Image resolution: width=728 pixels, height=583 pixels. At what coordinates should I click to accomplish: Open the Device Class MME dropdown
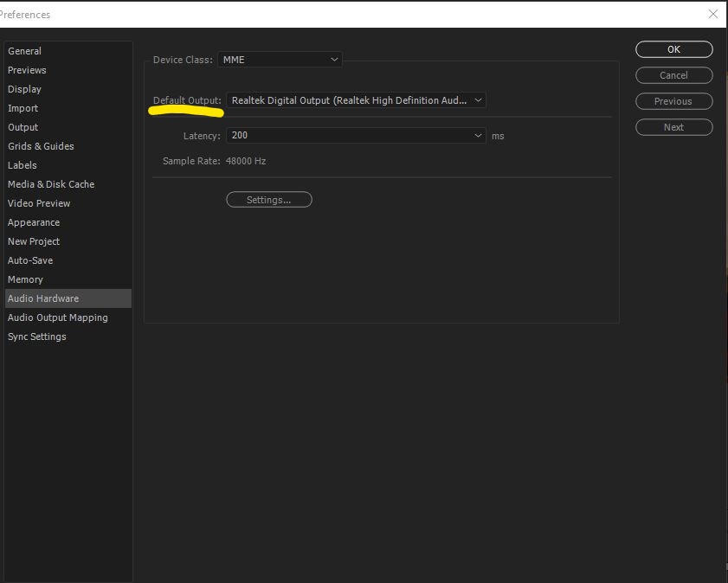[x=280, y=60]
